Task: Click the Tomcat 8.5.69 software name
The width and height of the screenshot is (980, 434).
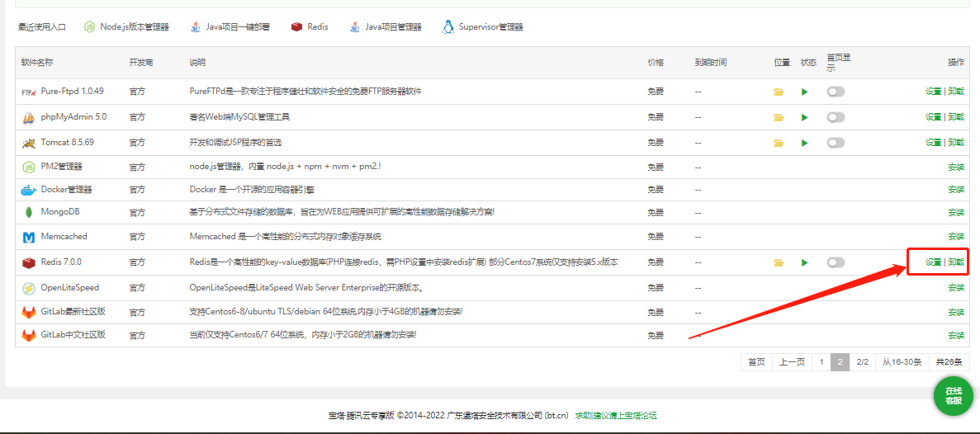Action: pyautogui.click(x=68, y=143)
